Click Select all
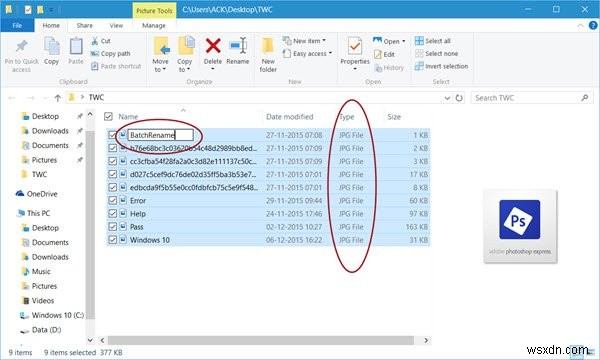 tap(433, 41)
